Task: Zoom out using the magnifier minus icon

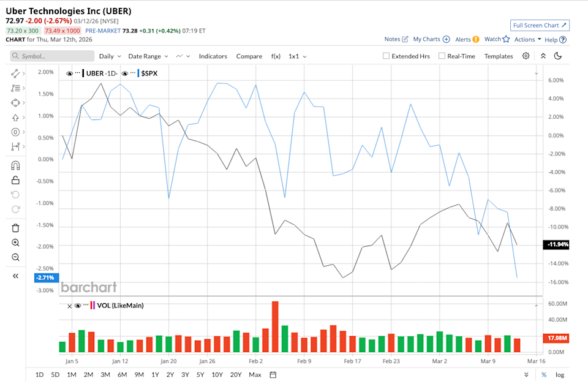Action: pyautogui.click(x=15, y=257)
